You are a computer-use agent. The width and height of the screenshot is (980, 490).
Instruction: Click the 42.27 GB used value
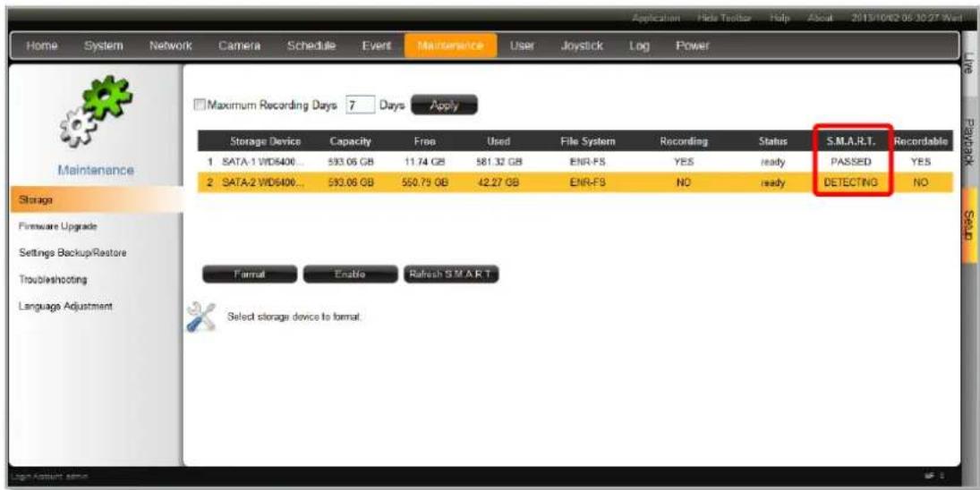click(499, 182)
